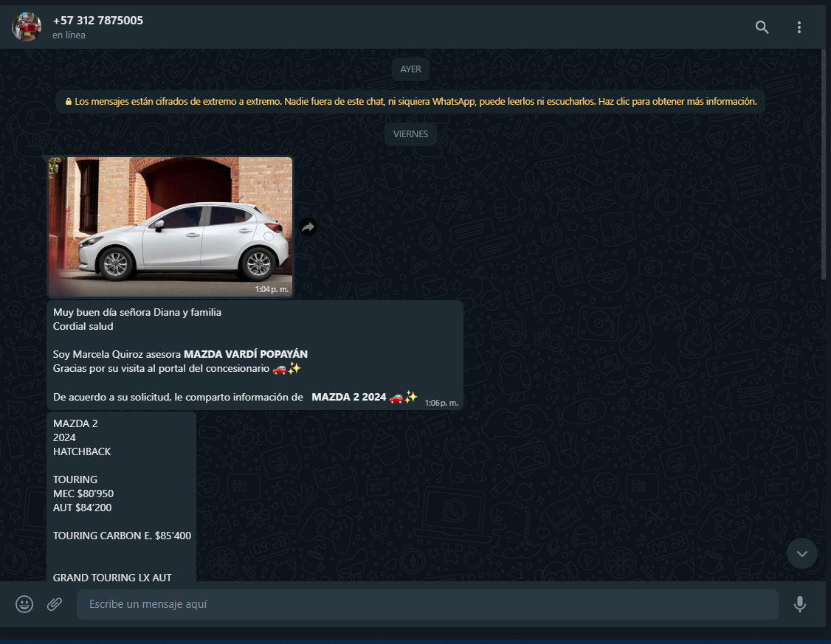This screenshot has height=644, width=831.
Task: Click the 'Cordial salud' line
Action: pos(83,326)
